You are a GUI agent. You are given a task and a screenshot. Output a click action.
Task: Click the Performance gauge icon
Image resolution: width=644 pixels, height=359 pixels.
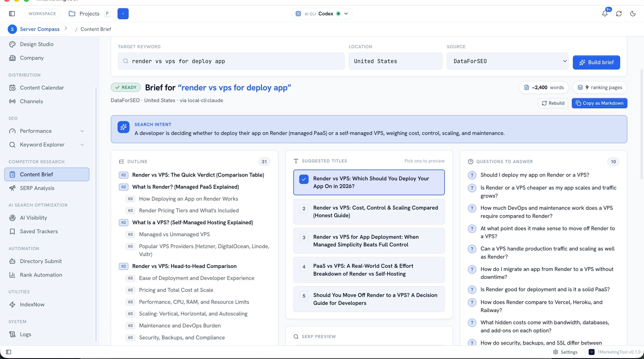(x=12, y=131)
